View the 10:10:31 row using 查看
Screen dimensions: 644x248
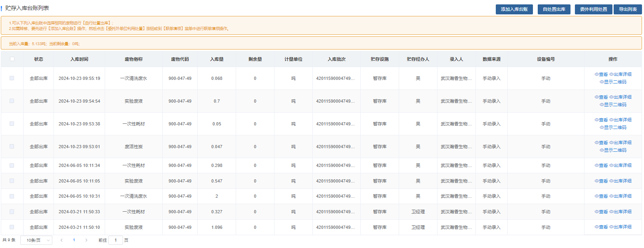601,196
